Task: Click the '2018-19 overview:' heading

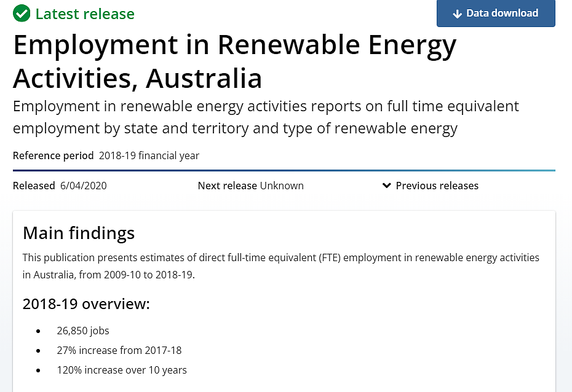Action: (86, 304)
